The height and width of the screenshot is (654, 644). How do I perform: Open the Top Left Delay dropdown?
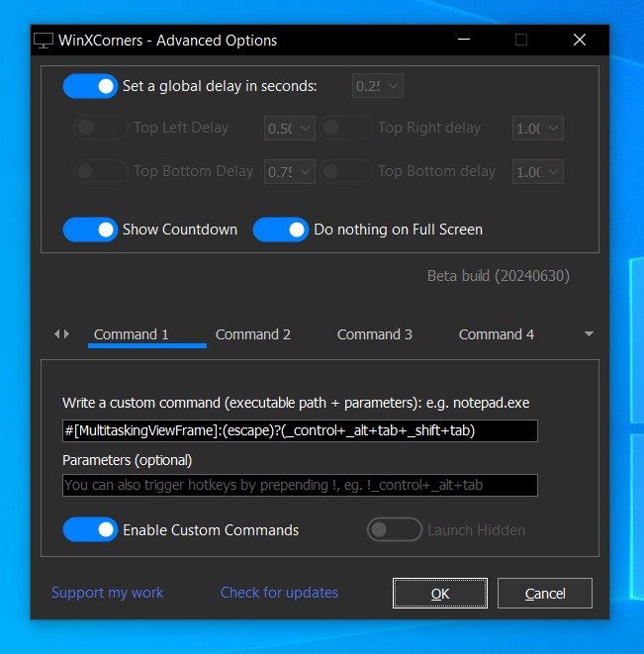pos(289,128)
